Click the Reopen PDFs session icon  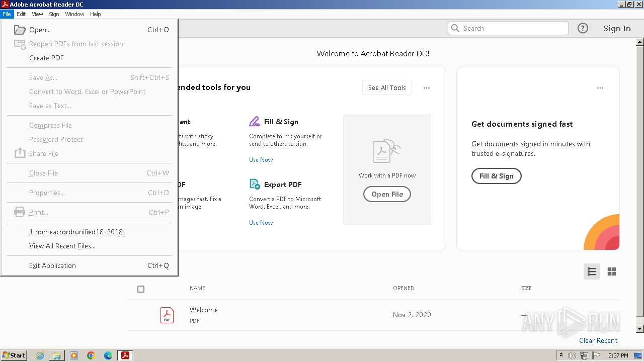pyautogui.click(x=20, y=44)
